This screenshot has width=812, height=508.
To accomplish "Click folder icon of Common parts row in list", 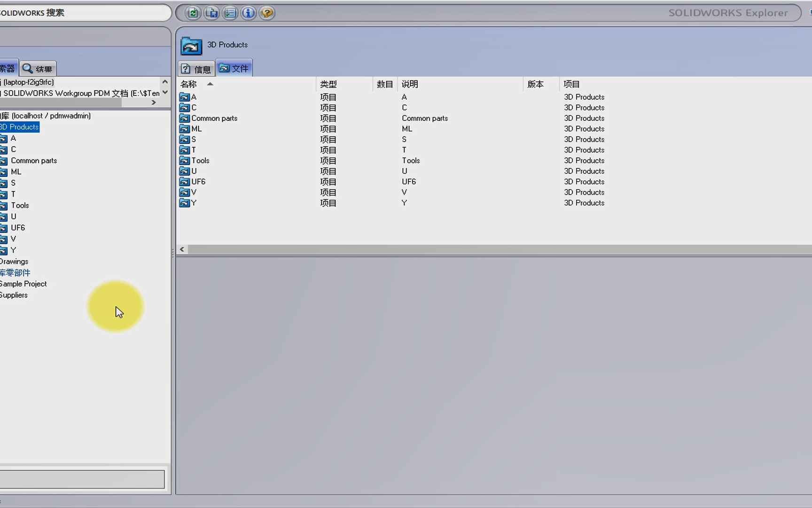I will tap(185, 118).
